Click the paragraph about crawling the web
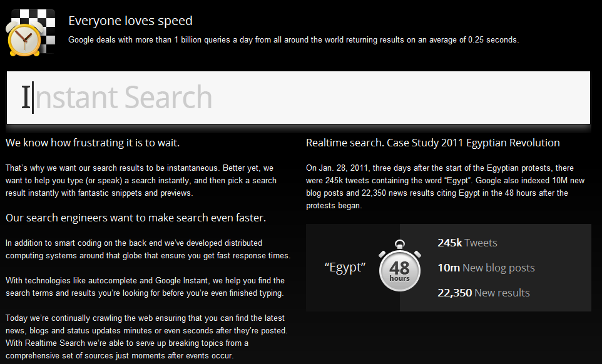 tap(146, 336)
